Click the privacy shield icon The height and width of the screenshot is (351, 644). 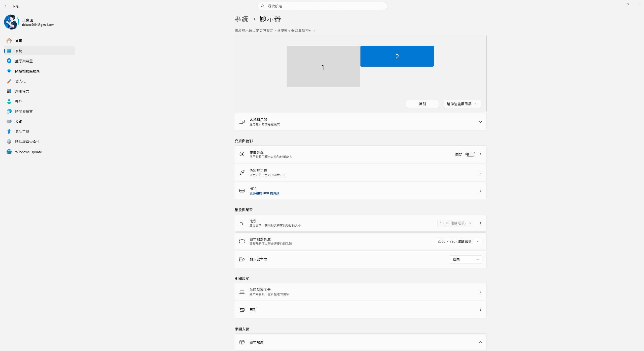tap(9, 142)
